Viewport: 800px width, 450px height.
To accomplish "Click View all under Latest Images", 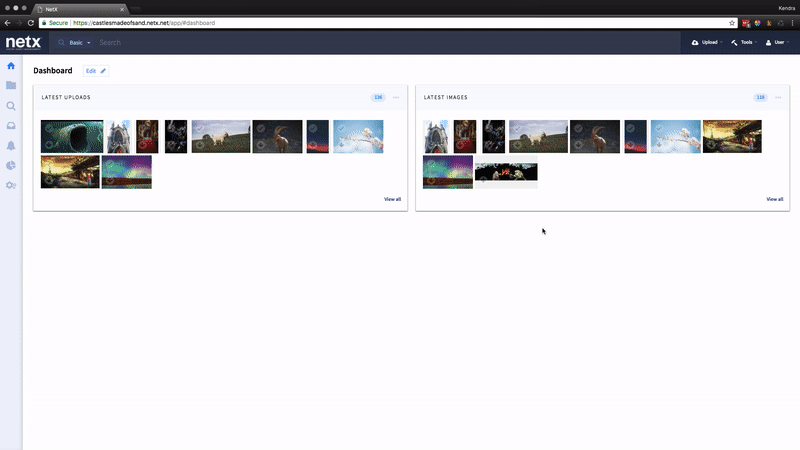I will click(775, 199).
